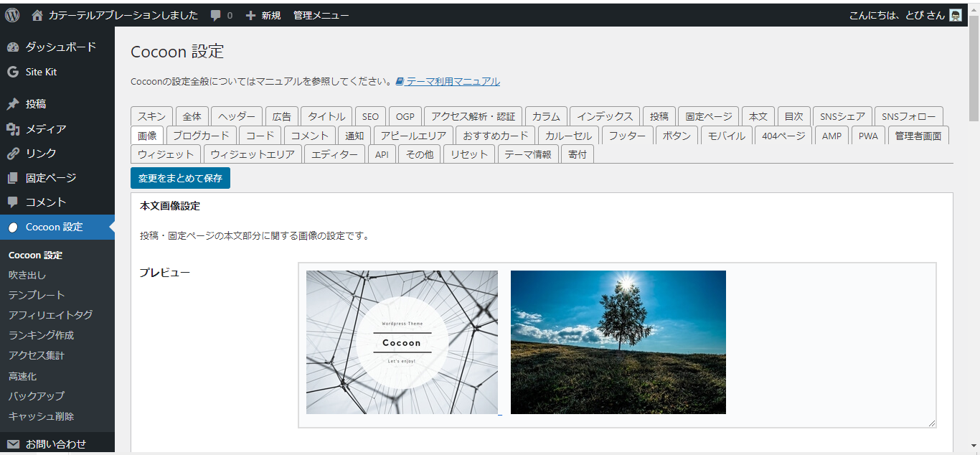Image resolution: width=980 pixels, height=455 pixels.
Task: Click the WordPress logo icon
Action: 12,15
